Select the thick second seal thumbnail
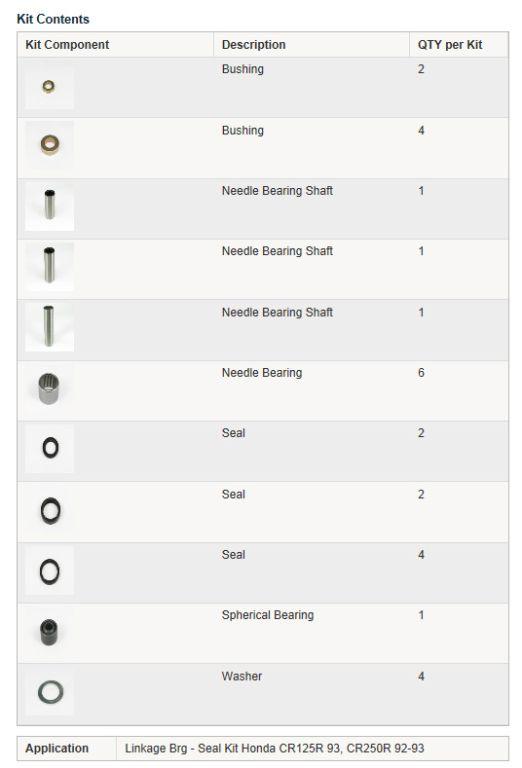This screenshot has width=522, height=768. click(49, 509)
